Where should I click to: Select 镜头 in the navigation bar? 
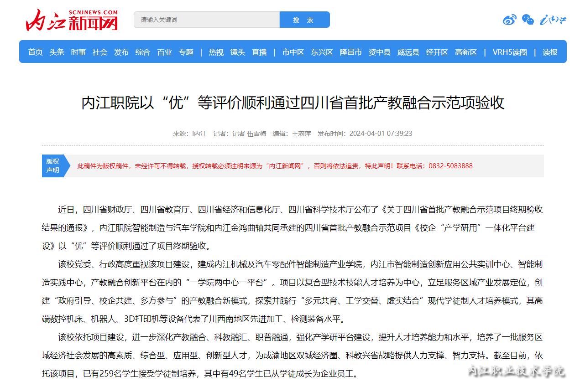pyautogui.click(x=238, y=52)
